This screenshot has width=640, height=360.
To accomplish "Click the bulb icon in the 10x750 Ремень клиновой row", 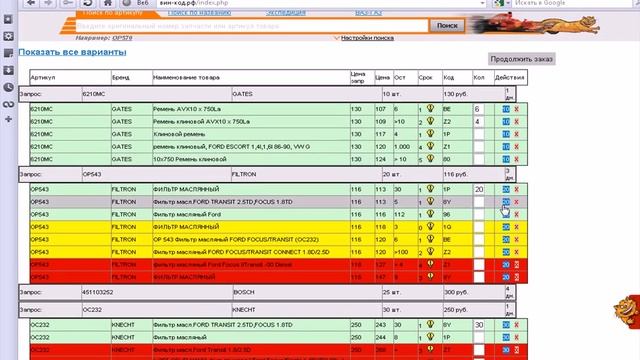I will point(430,158).
